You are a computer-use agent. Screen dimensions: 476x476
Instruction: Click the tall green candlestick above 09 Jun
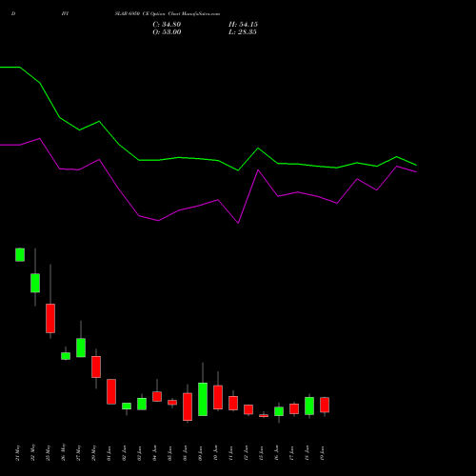pos(203,399)
